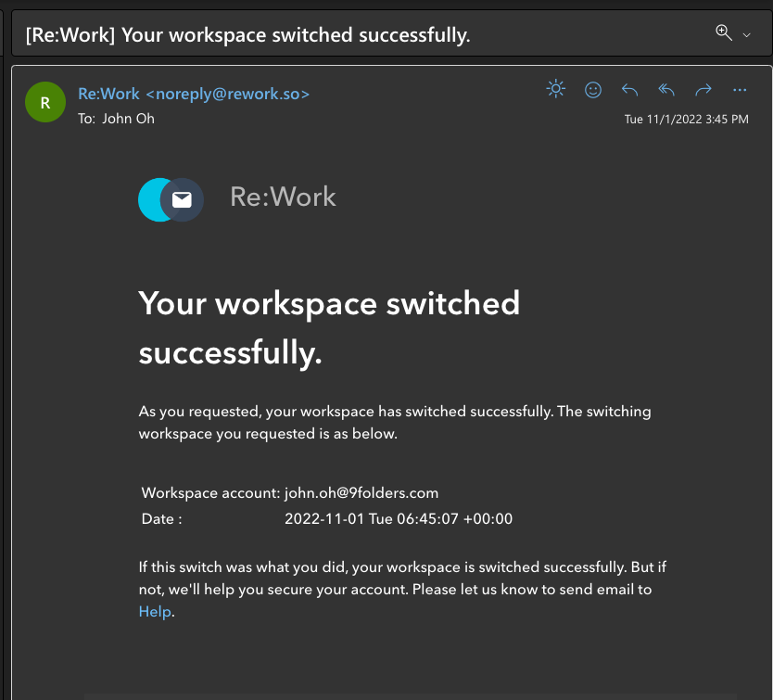Open the emoji reaction smiley icon
The height and width of the screenshot is (700, 773).
click(592, 90)
